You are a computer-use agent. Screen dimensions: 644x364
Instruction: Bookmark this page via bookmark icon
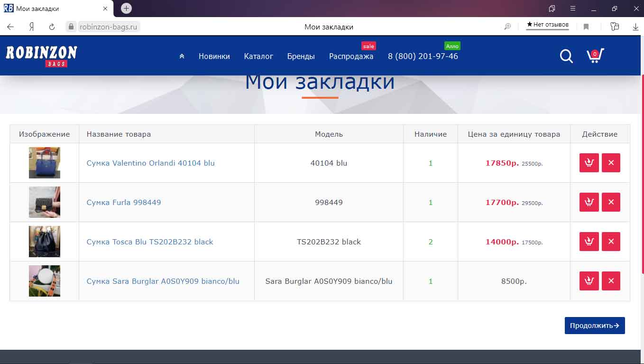[x=586, y=27]
